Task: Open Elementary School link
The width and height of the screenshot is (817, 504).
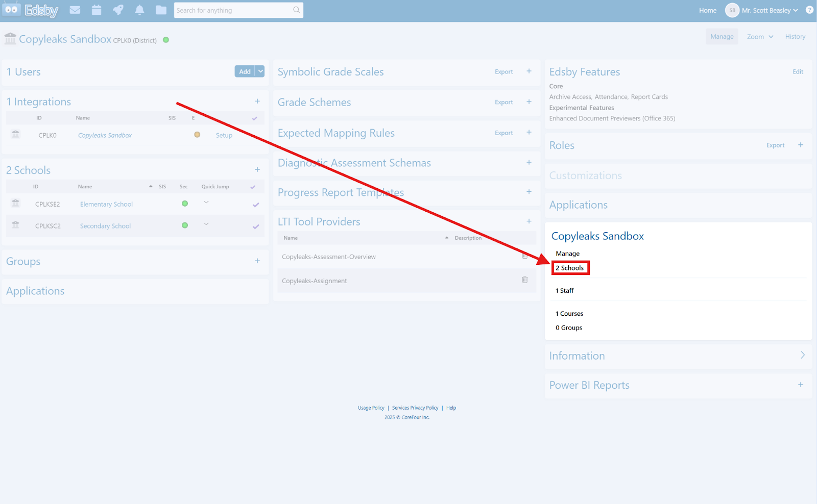Action: [x=106, y=204]
